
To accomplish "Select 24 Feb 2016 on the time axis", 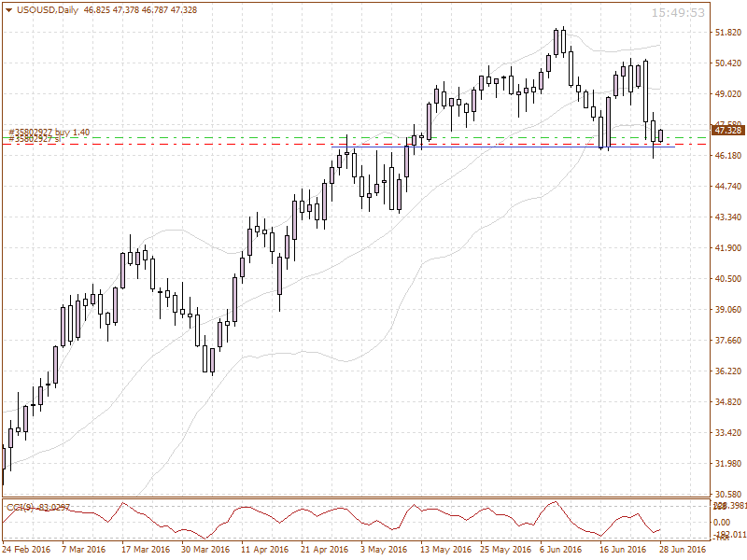I will click(x=26, y=550).
